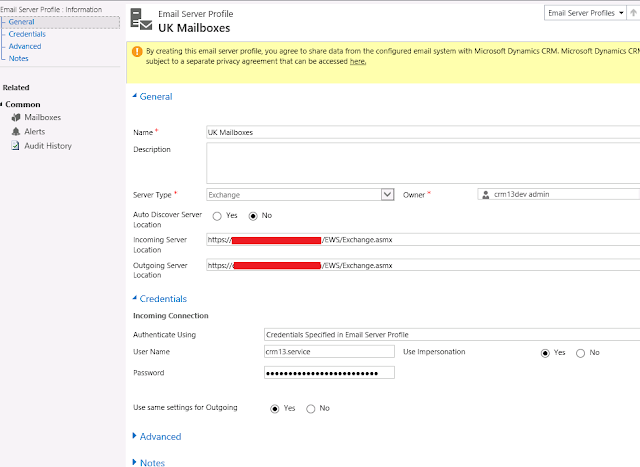Image resolution: width=640 pixels, height=467 pixels.
Task: Expand the Advanced section
Action: [135, 436]
